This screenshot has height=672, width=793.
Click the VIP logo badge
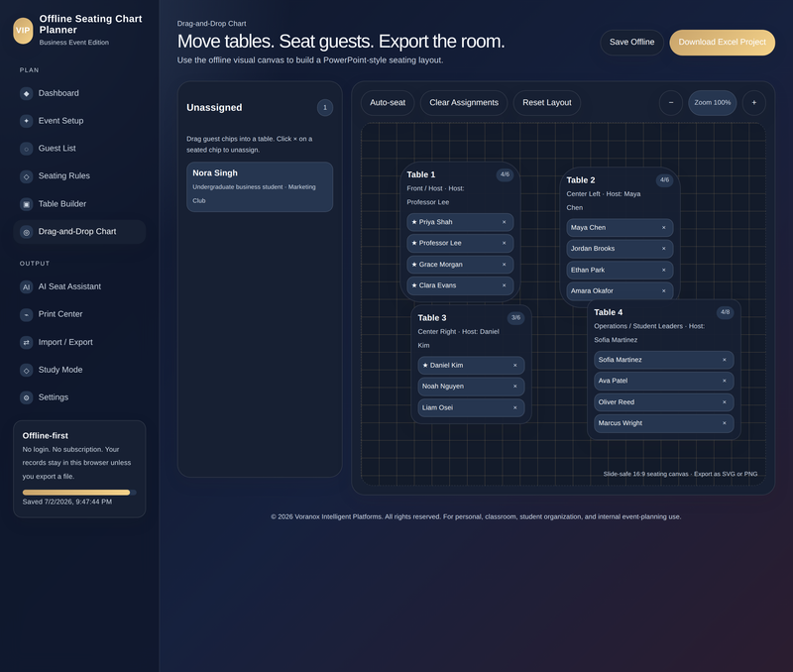[23, 31]
